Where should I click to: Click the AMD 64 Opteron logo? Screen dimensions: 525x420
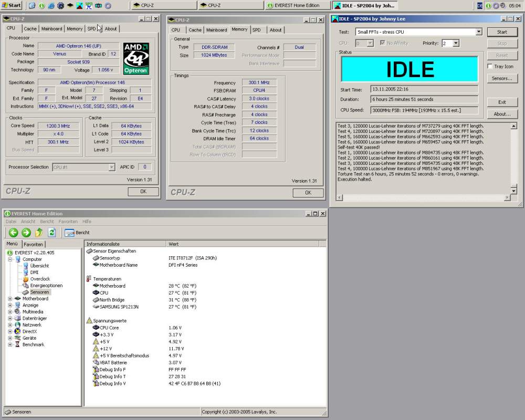pos(136,58)
